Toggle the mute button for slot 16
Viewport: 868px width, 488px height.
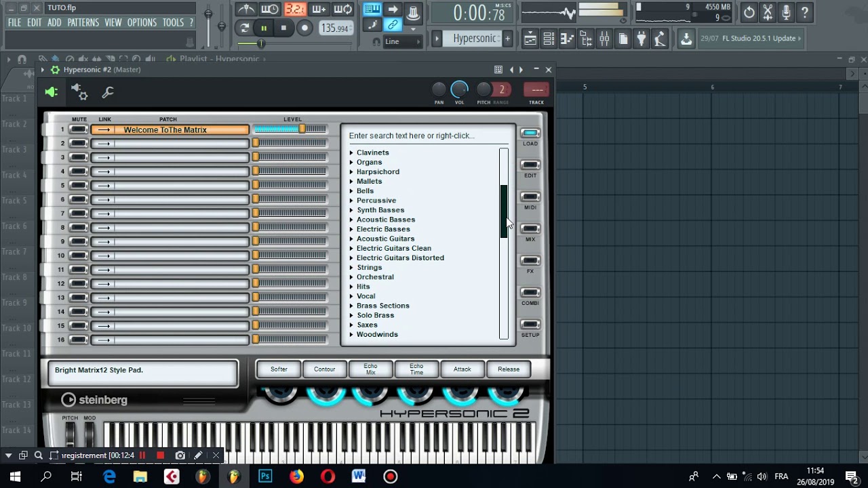pyautogui.click(x=79, y=340)
